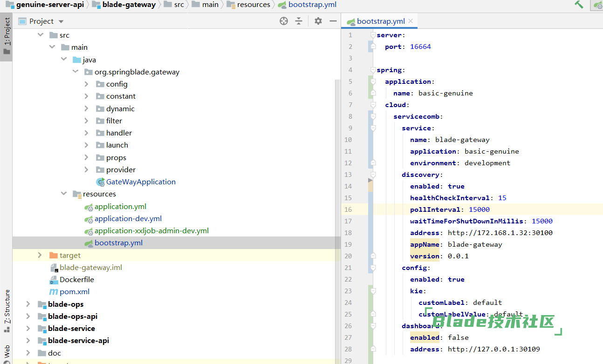Click line number 18 in gutter
The image size is (603, 364).
pyautogui.click(x=348, y=233)
